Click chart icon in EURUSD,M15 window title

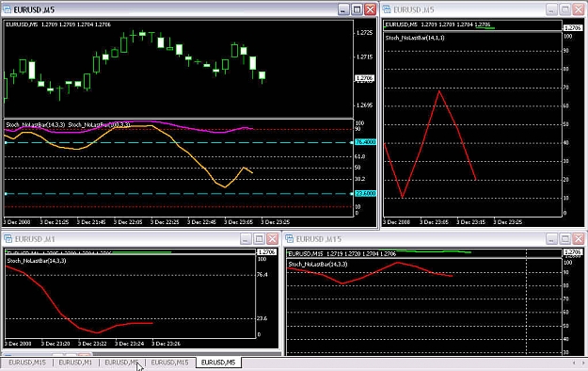point(289,239)
